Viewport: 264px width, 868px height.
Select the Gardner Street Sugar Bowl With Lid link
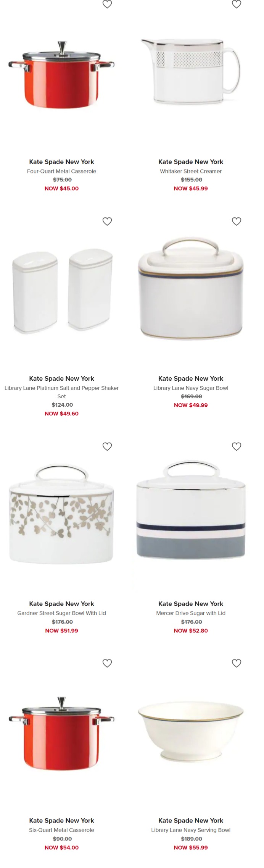pyautogui.click(x=61, y=613)
